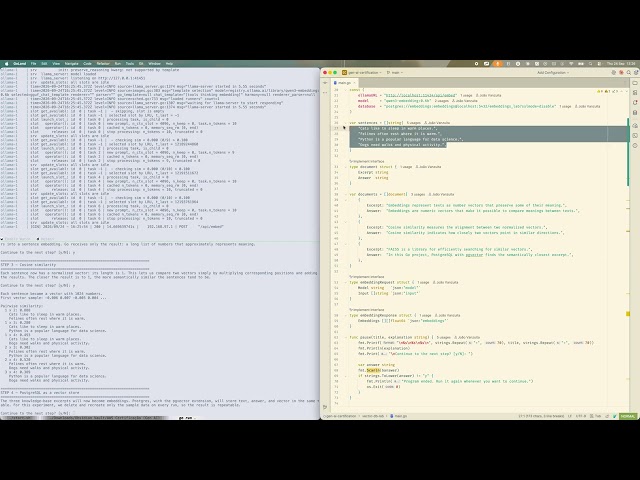640x480 pixels.
Task: Open the Refactor menu
Action: point(103,64)
